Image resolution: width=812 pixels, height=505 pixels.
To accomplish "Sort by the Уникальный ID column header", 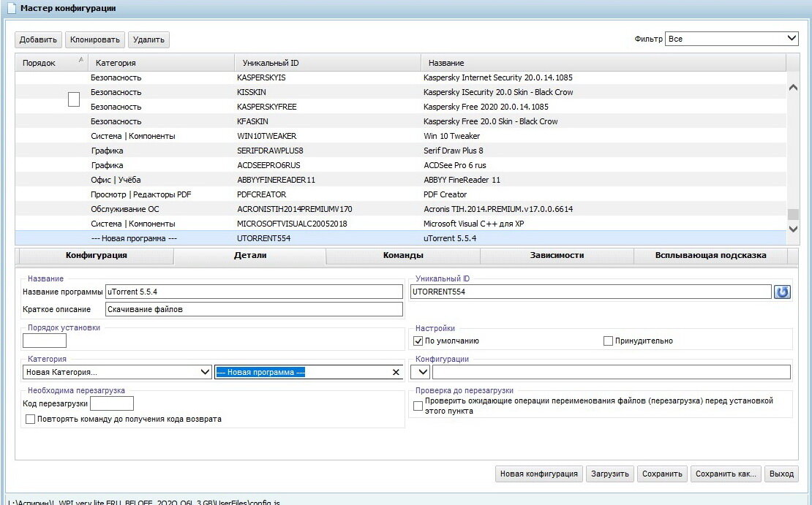I will (x=327, y=63).
